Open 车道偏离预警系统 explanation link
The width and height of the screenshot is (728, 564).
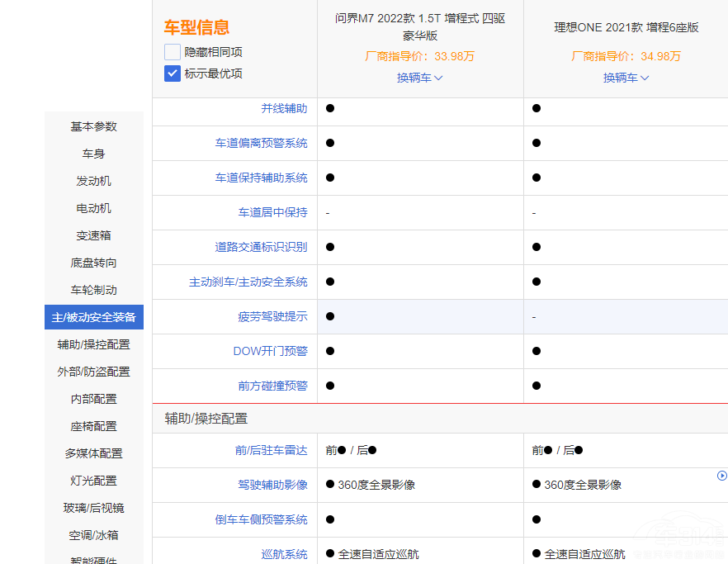[261, 143]
